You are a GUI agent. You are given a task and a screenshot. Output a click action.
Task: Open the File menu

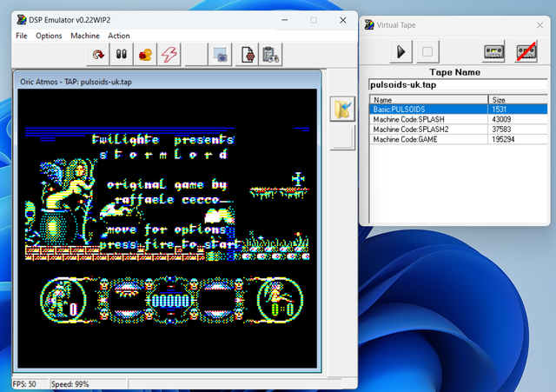(x=21, y=36)
